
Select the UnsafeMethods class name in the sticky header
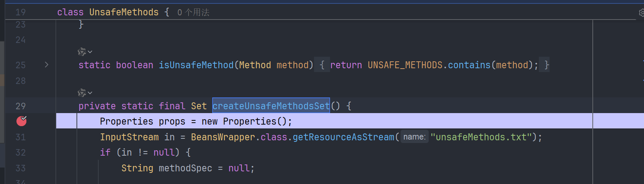click(x=124, y=12)
